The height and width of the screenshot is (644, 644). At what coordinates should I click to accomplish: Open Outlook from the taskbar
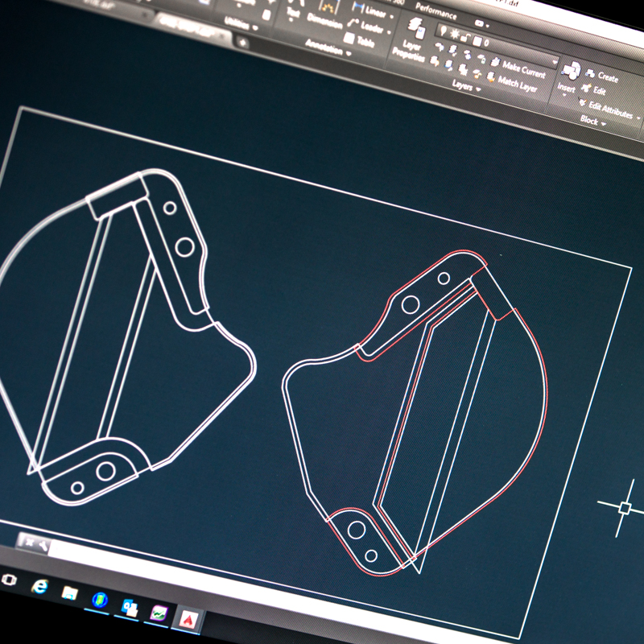(x=130, y=608)
